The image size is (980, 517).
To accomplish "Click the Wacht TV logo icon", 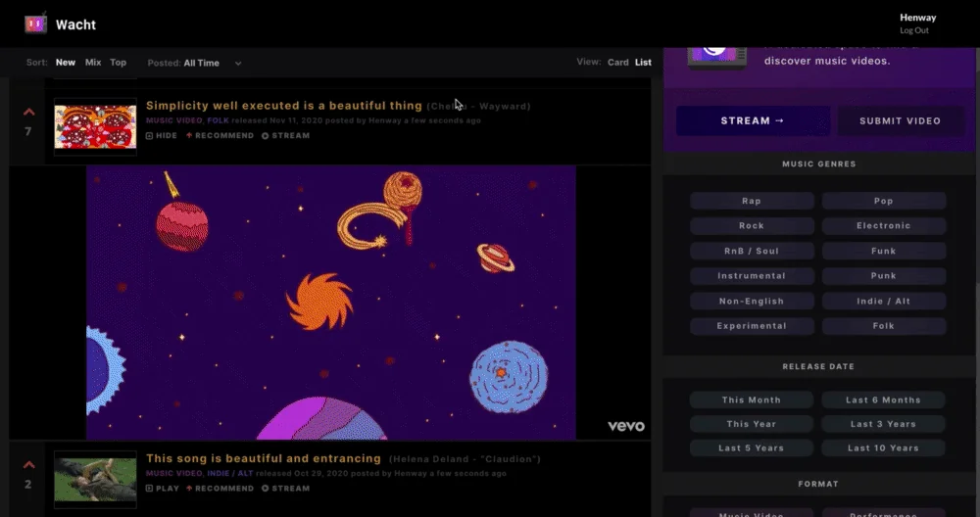I will click(35, 23).
